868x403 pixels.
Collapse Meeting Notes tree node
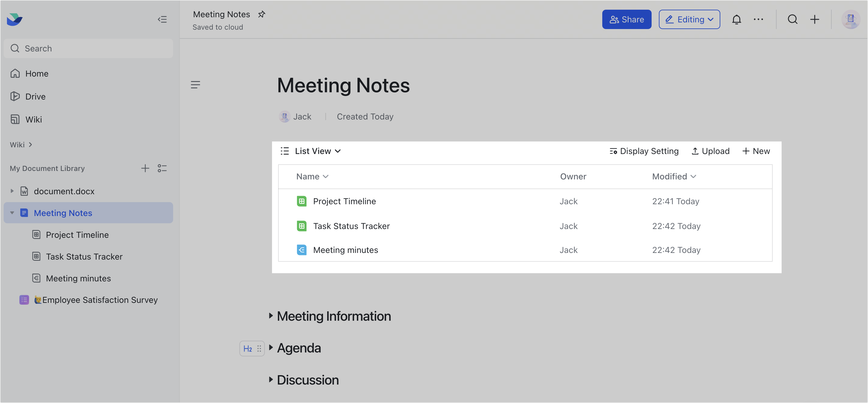(x=12, y=213)
